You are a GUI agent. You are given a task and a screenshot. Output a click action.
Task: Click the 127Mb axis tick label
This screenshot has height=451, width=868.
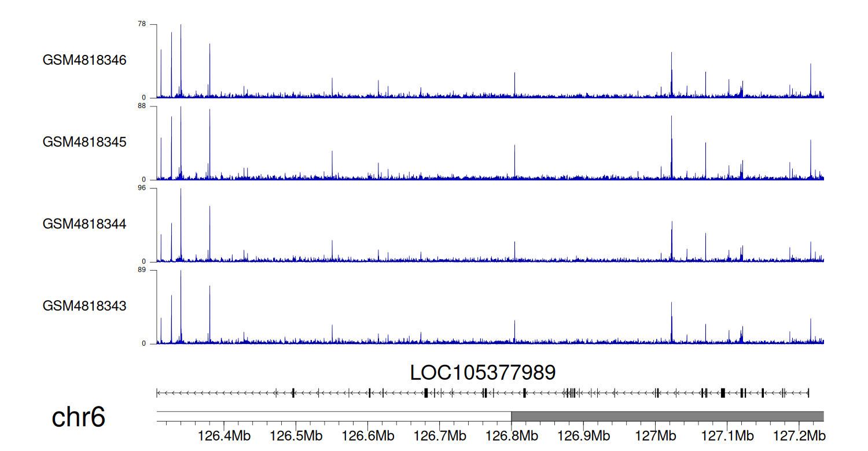coord(655,435)
